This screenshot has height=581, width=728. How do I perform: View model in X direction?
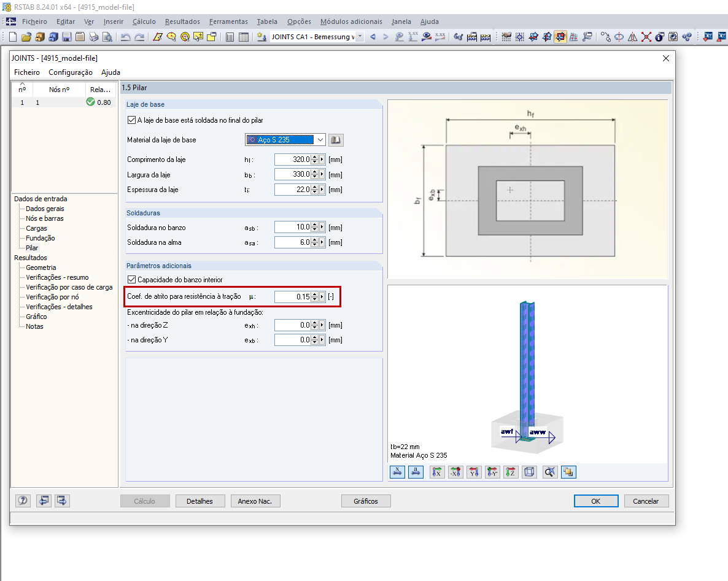point(437,472)
